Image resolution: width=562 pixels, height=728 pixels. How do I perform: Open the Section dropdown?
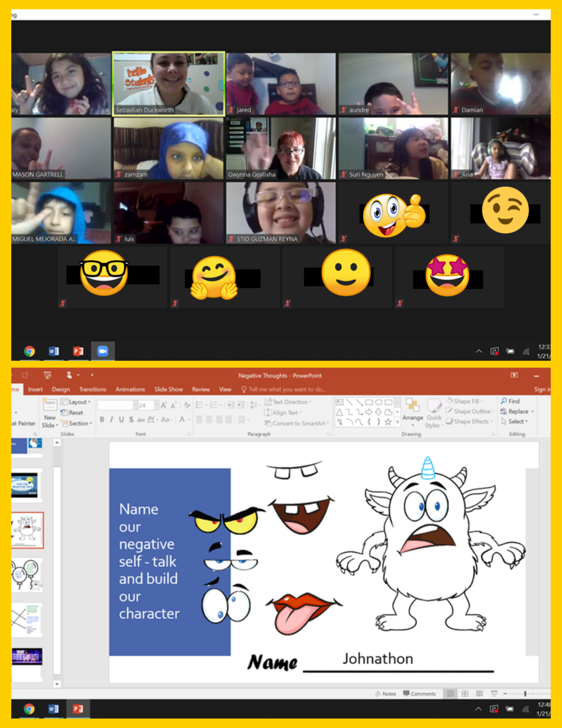(x=90, y=424)
